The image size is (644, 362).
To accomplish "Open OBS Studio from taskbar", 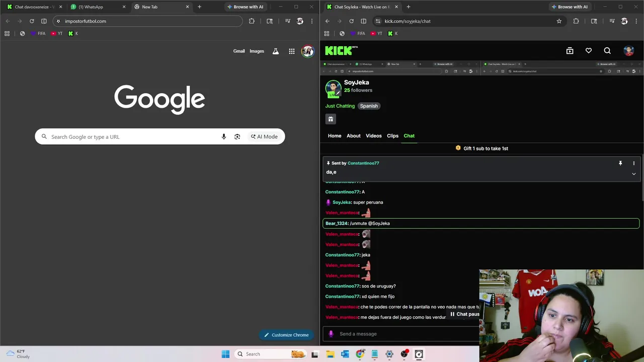I will tap(405, 354).
